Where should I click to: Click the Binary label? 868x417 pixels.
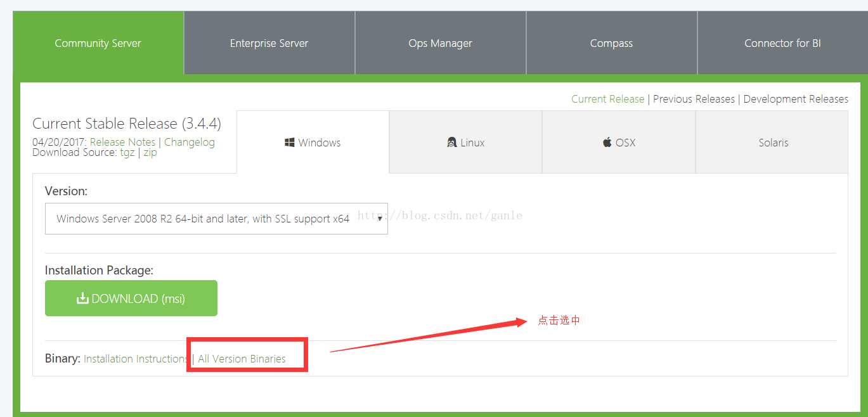tap(63, 359)
